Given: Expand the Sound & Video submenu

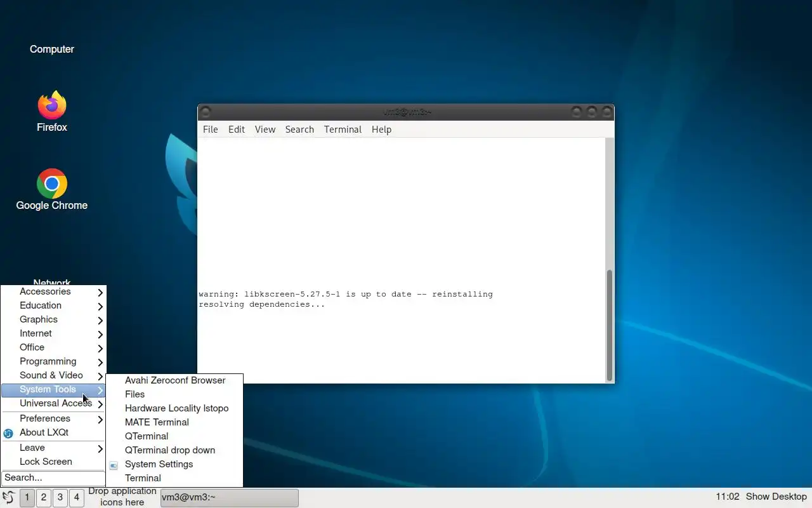Looking at the screenshot, I should pyautogui.click(x=53, y=375).
